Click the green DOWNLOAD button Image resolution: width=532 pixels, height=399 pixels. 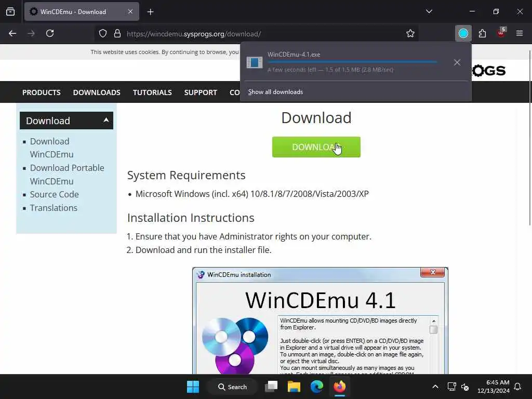(316, 147)
